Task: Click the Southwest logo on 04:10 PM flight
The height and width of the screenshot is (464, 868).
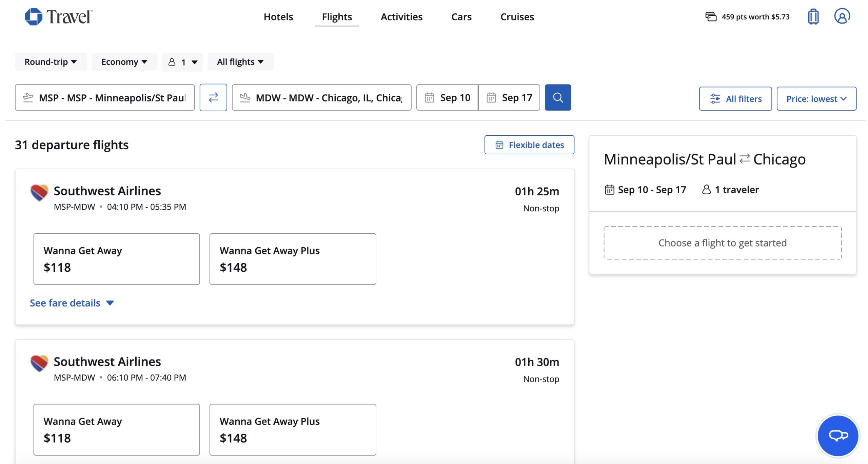Action: (39, 192)
